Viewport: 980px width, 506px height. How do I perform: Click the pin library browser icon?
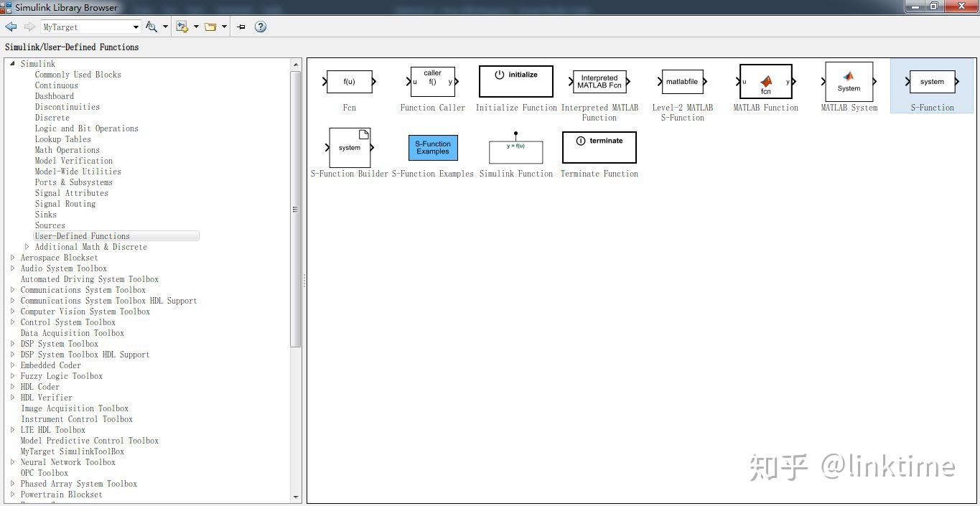coord(241,27)
